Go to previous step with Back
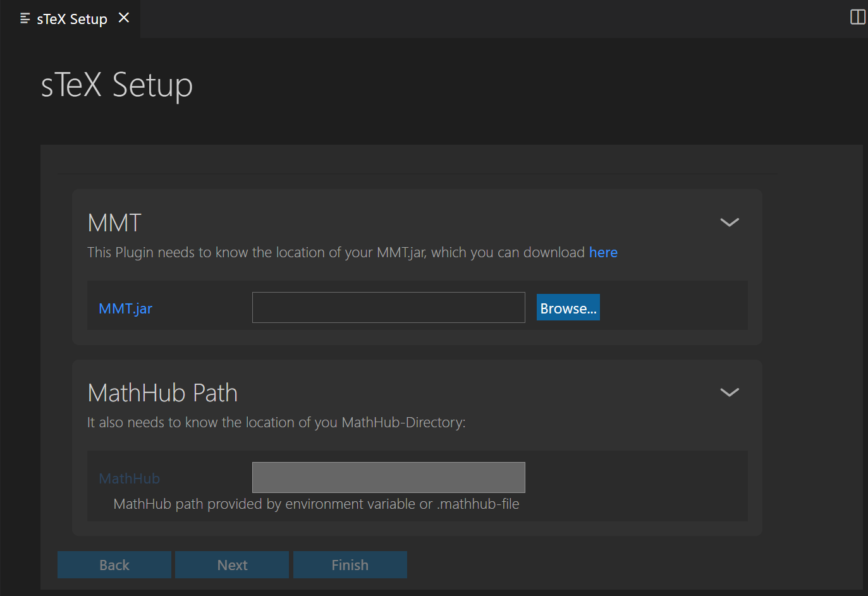Screen dimensions: 868x596 (x=114, y=565)
